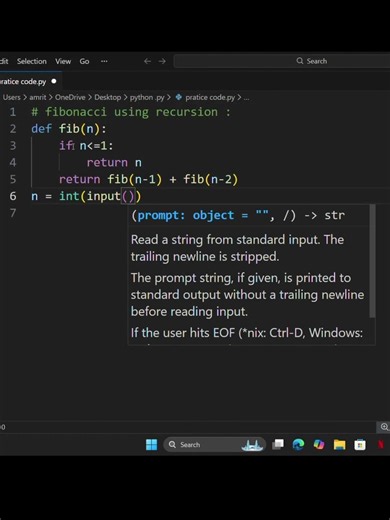Viewport: 390px width, 520px height.
Task: Click 'return fib(n-1) + fib(n-2)' line
Action: pyautogui.click(x=149, y=179)
